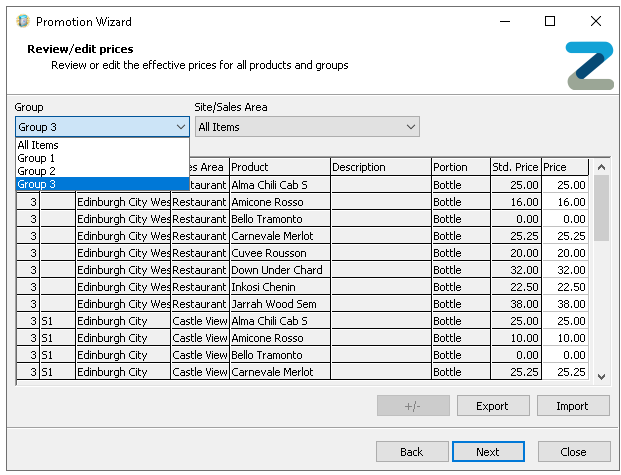This screenshot has height=475, width=621.
Task: Close the wizard using Close button
Action: [x=573, y=452]
